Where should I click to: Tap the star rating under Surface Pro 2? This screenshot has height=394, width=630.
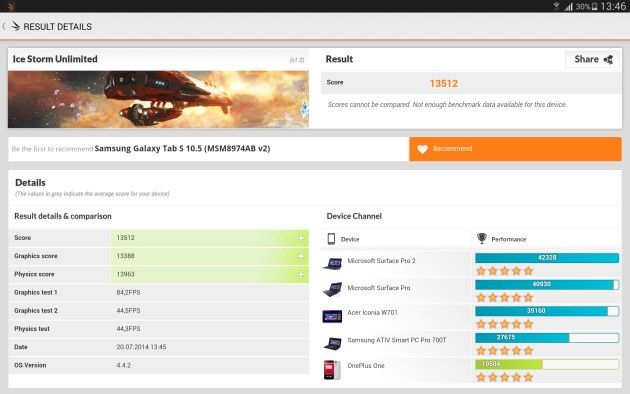505,271
